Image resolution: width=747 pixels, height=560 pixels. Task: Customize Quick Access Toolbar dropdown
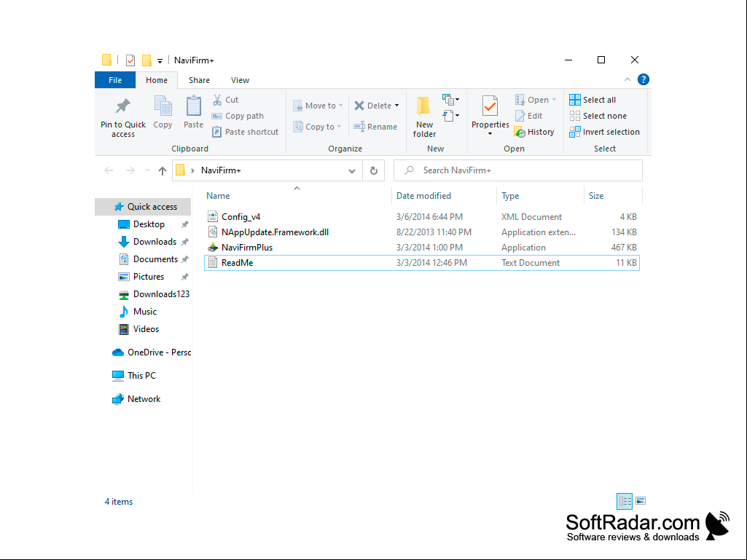tap(160, 61)
